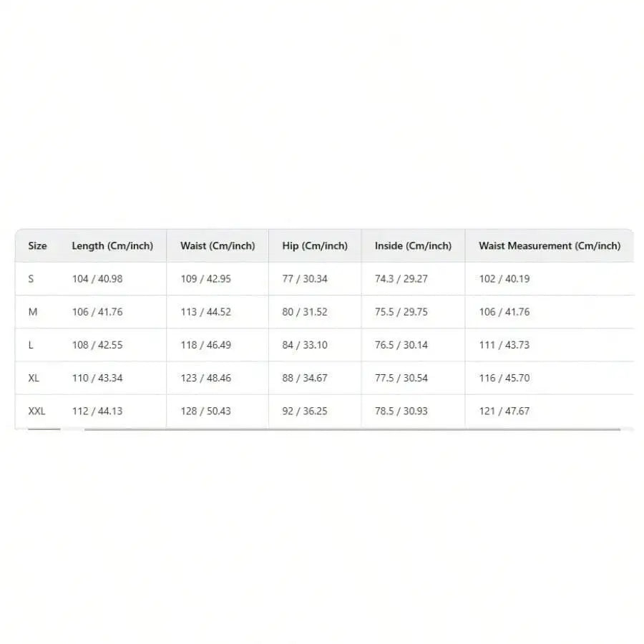Click the horizontal scrollbar under the table
The image size is (644, 644).
[352, 429]
